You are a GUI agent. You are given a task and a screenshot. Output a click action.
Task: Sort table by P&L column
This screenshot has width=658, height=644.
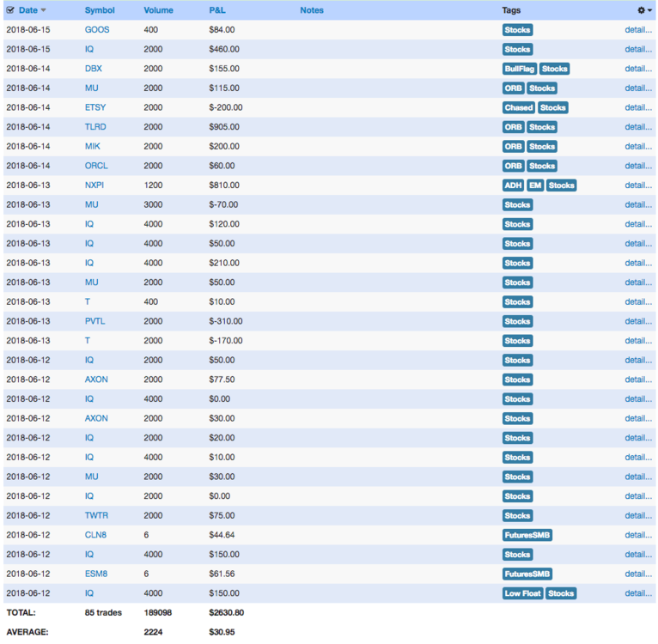(217, 10)
